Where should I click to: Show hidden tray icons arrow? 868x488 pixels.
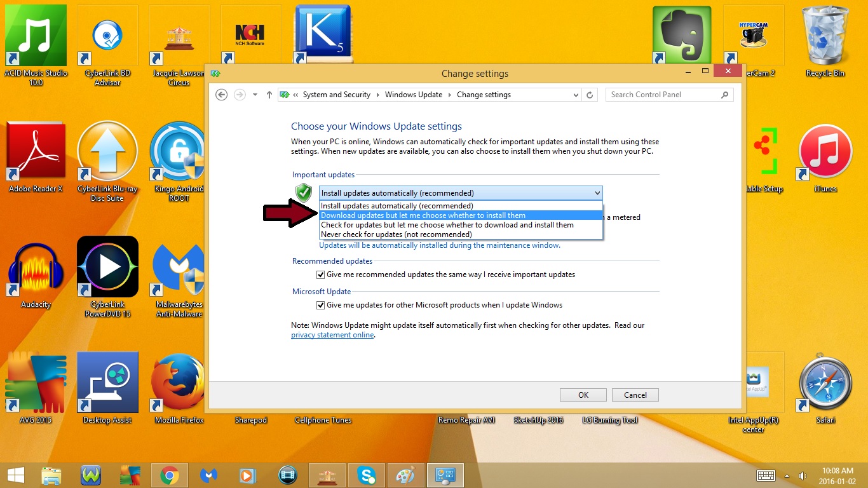point(787,475)
